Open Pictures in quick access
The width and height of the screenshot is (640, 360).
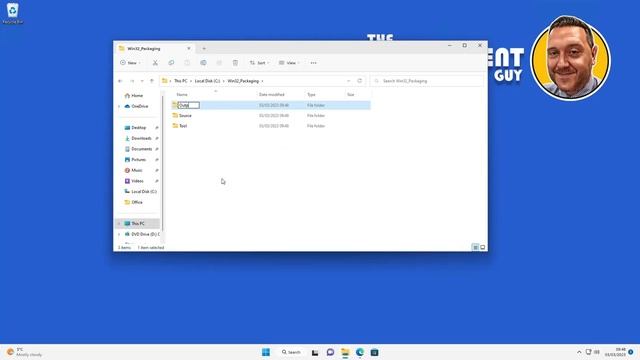tap(138, 159)
